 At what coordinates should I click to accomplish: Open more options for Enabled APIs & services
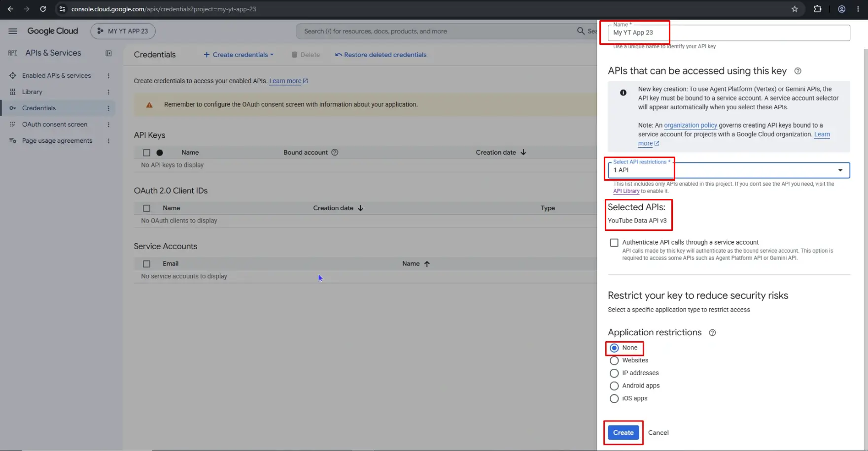(108, 76)
